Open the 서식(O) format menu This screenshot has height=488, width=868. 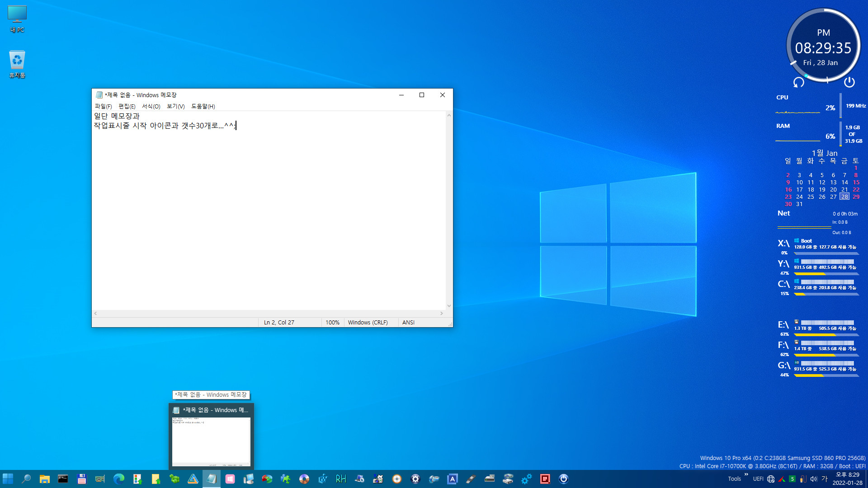(151, 106)
